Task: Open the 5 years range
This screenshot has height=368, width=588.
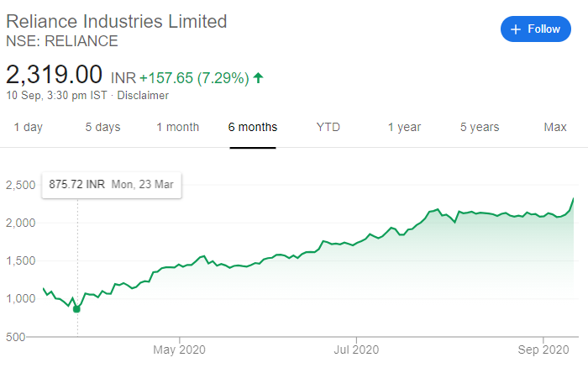Action: (x=480, y=127)
